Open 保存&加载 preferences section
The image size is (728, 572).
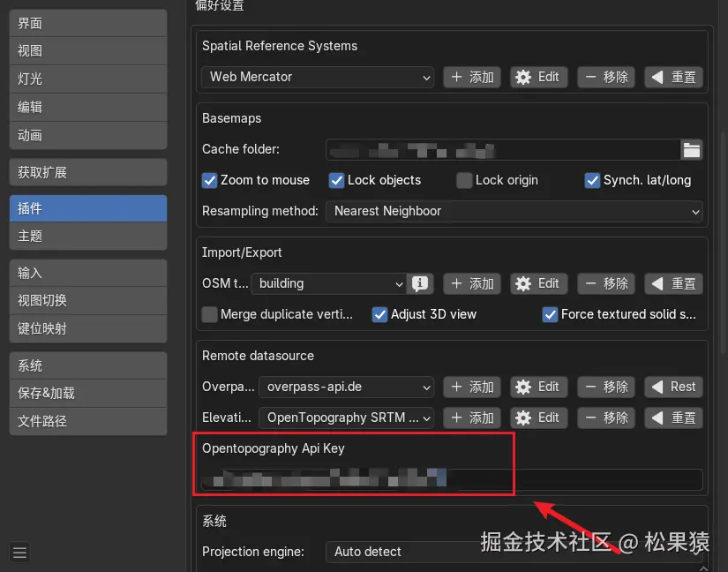(x=88, y=394)
